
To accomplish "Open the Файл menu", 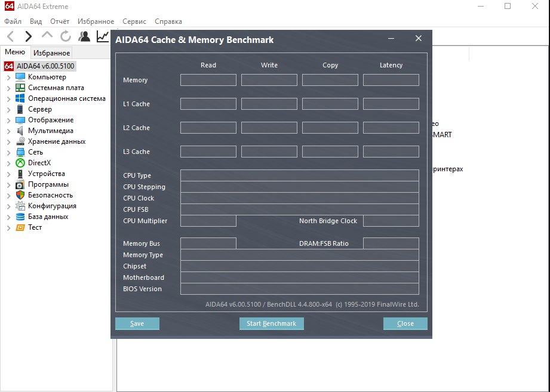I will [13, 21].
